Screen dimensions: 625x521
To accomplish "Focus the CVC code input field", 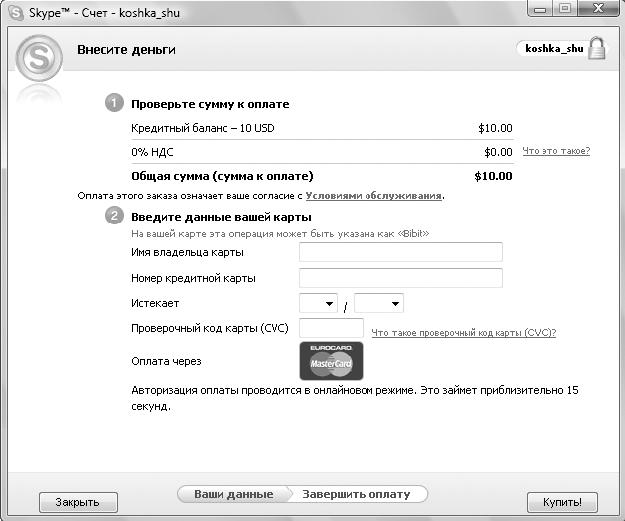I will click(331, 328).
